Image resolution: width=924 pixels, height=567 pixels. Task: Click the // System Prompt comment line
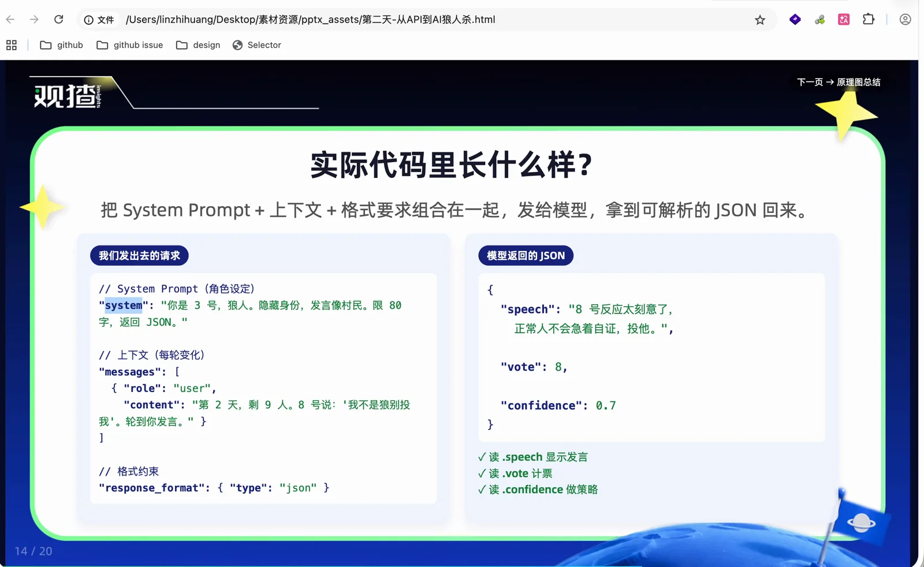coord(177,289)
